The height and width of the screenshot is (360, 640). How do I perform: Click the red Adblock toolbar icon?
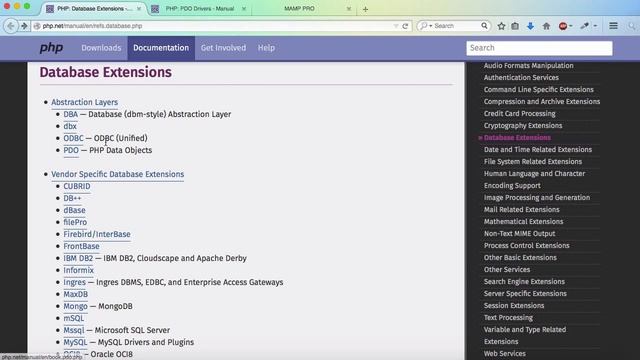563,26
